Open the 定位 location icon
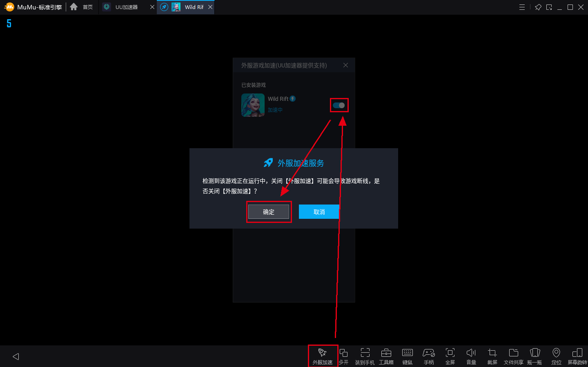Viewport: 588px width, 367px height. pos(556,355)
